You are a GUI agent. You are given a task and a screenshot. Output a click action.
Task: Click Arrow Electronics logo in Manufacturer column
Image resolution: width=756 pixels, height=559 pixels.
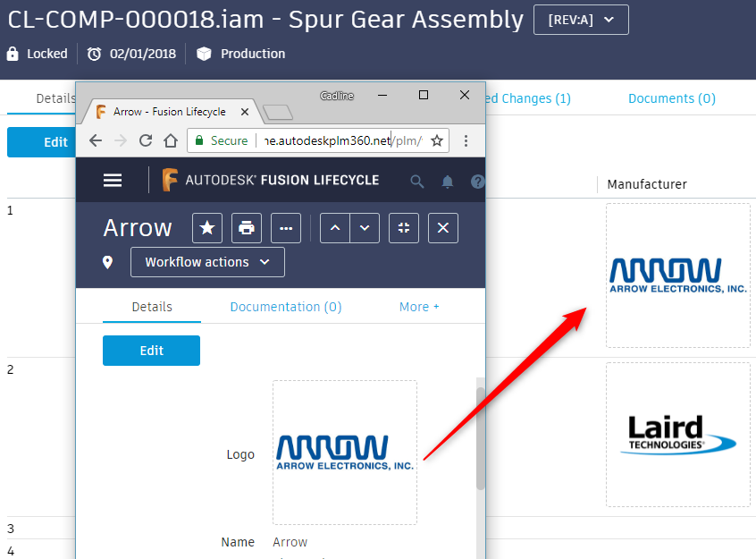[678, 275]
